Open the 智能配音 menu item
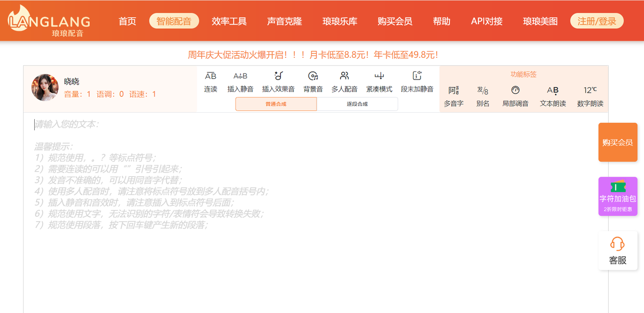The height and width of the screenshot is (313, 644). (174, 21)
